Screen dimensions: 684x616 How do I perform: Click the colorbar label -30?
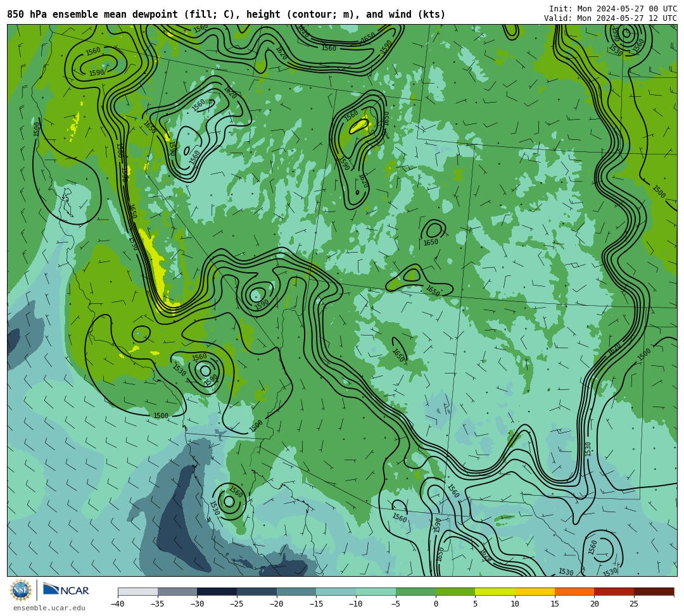[197, 604]
